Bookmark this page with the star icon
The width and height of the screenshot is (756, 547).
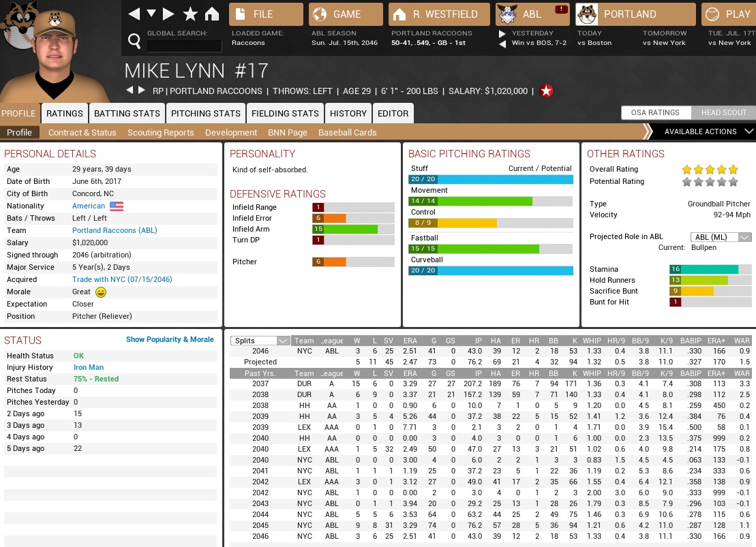(x=190, y=14)
